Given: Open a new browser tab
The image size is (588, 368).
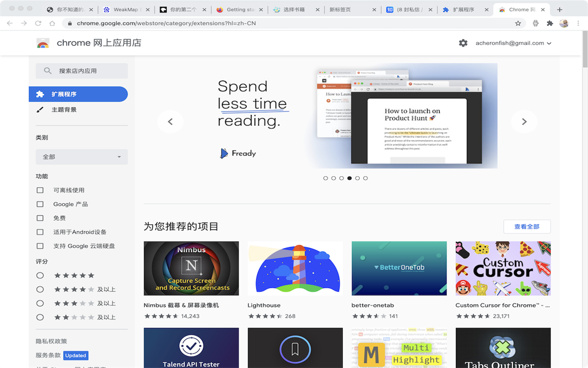Looking at the screenshot, I should point(560,9).
